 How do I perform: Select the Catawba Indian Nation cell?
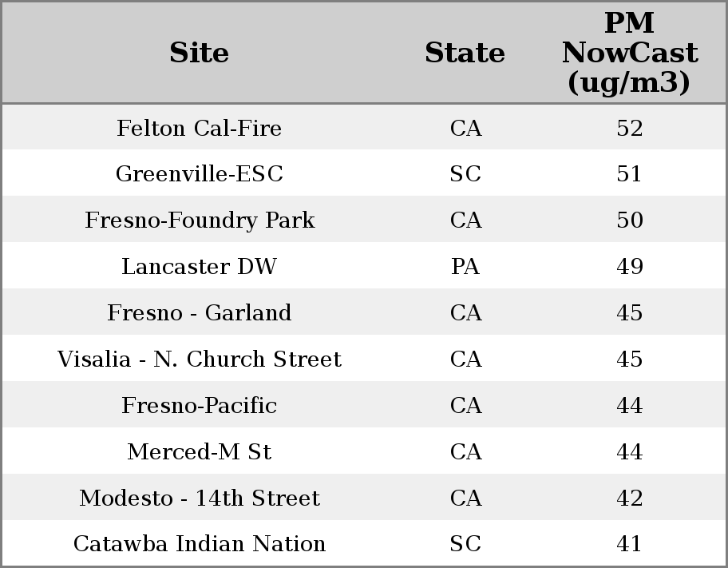tap(199, 544)
